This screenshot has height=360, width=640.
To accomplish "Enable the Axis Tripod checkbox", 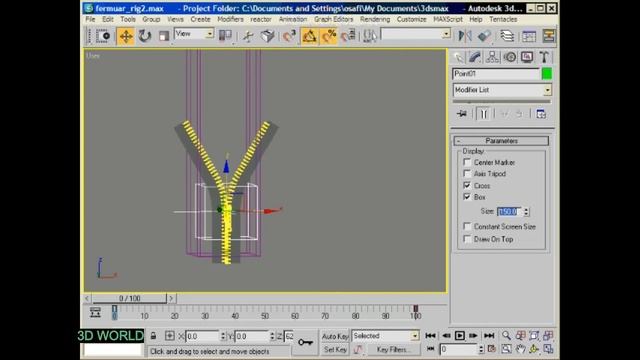I will pyautogui.click(x=467, y=173).
